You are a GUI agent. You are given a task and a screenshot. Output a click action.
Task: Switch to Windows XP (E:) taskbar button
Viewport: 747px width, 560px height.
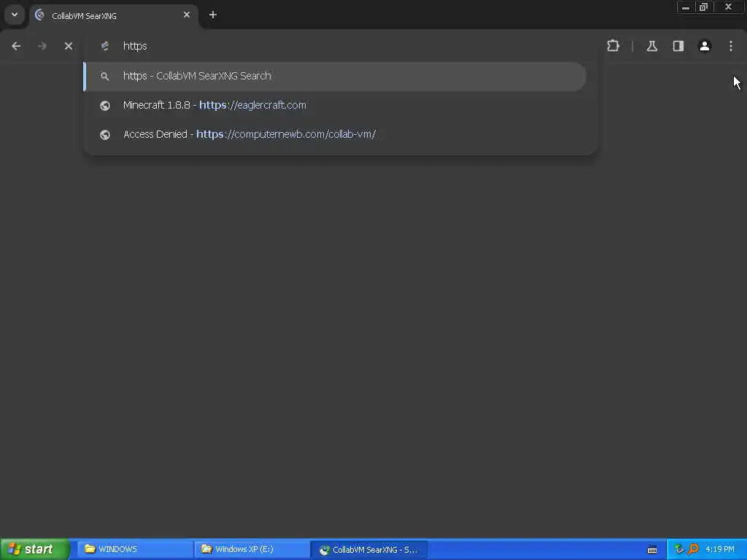(x=252, y=550)
